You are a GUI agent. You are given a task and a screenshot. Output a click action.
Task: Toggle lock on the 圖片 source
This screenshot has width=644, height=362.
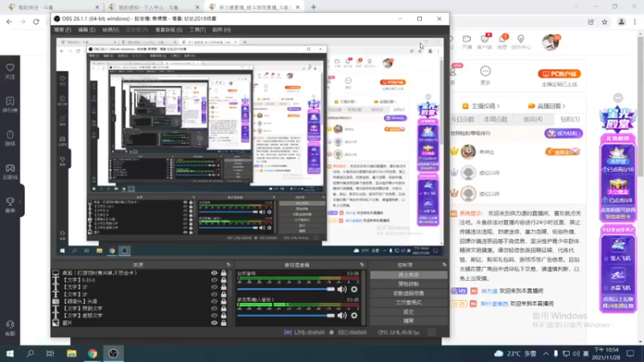point(224,323)
